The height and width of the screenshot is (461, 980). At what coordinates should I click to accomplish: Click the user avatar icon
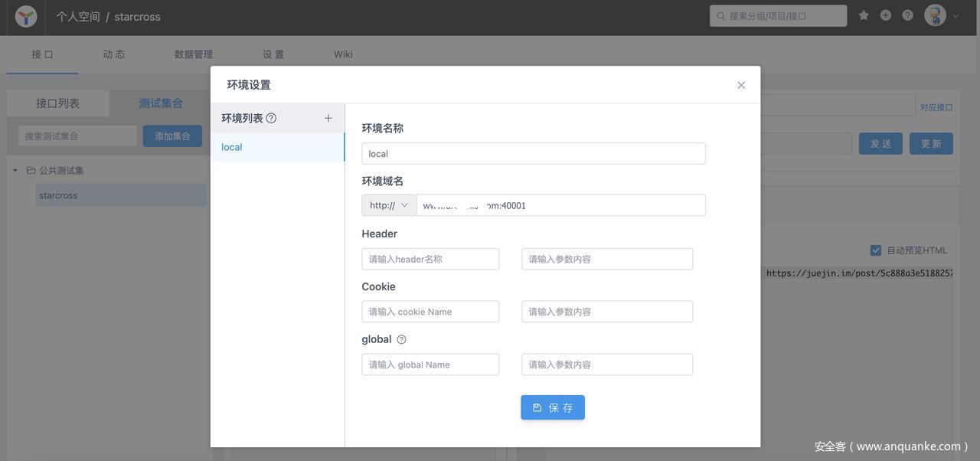[935, 15]
